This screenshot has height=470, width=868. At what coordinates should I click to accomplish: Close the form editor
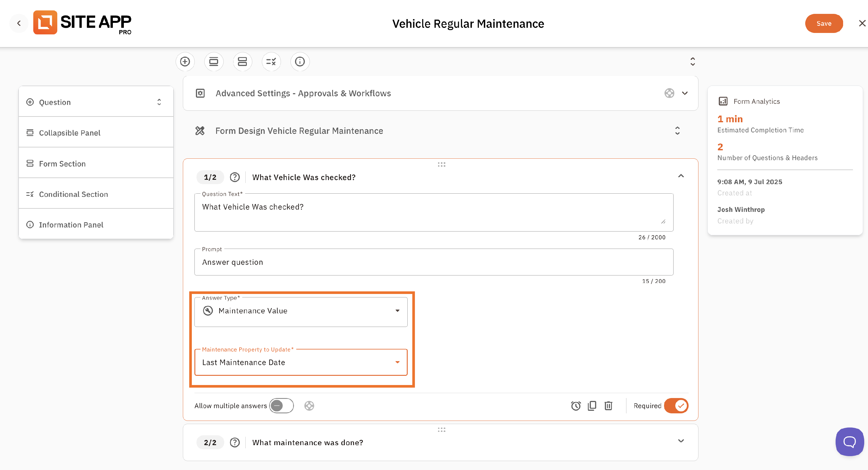click(862, 23)
